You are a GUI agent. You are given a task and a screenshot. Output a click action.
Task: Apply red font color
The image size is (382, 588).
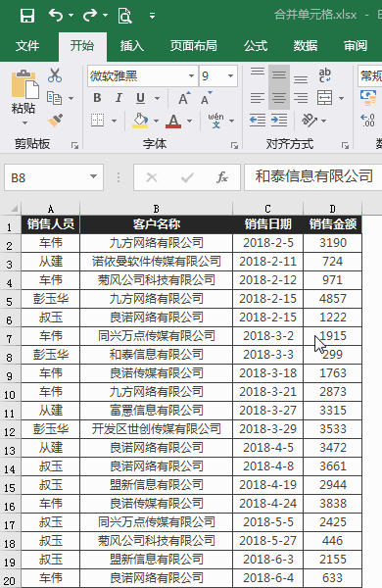(173, 121)
